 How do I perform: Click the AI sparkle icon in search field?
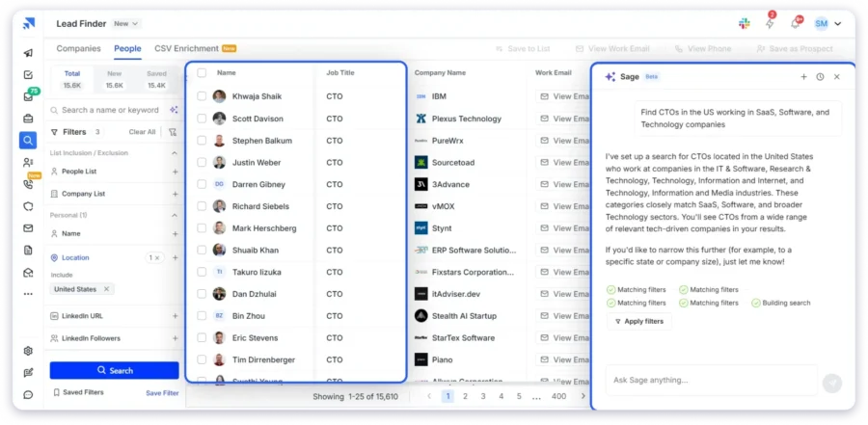(174, 110)
